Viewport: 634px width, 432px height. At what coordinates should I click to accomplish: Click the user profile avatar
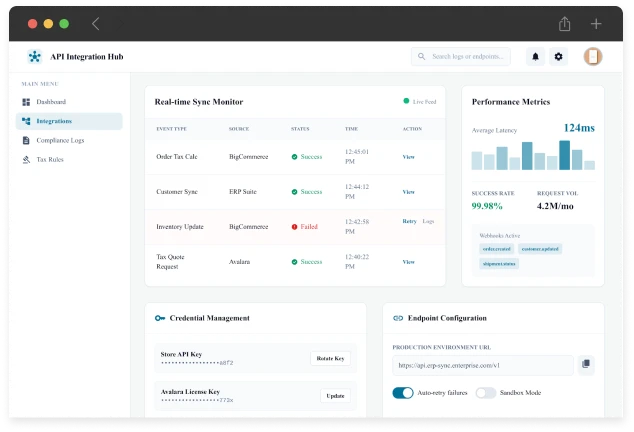tap(593, 57)
